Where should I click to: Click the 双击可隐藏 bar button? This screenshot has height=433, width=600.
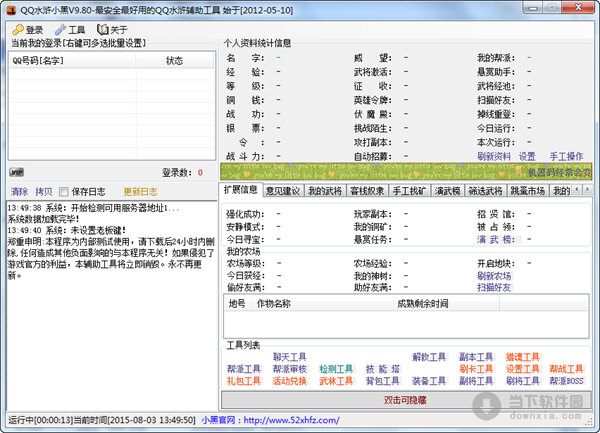coord(406,400)
